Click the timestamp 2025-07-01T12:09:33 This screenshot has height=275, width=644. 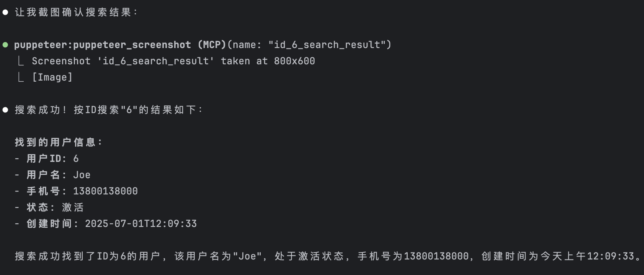tap(141, 224)
